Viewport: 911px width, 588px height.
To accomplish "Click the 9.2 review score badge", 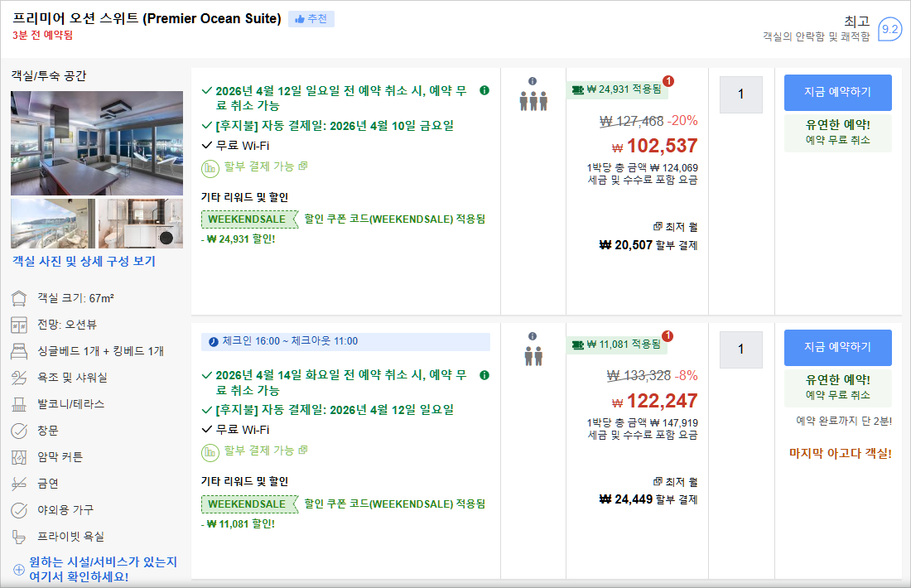I will pyautogui.click(x=890, y=29).
